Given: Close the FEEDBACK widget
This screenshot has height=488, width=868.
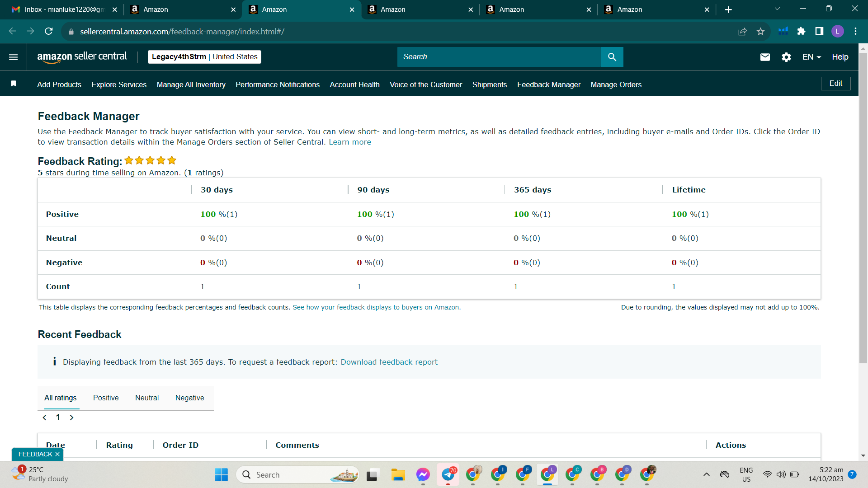Looking at the screenshot, I should [57, 454].
